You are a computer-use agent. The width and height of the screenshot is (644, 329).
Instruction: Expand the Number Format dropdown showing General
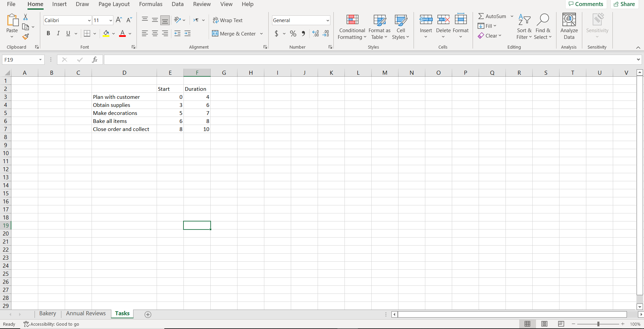pyautogui.click(x=328, y=20)
